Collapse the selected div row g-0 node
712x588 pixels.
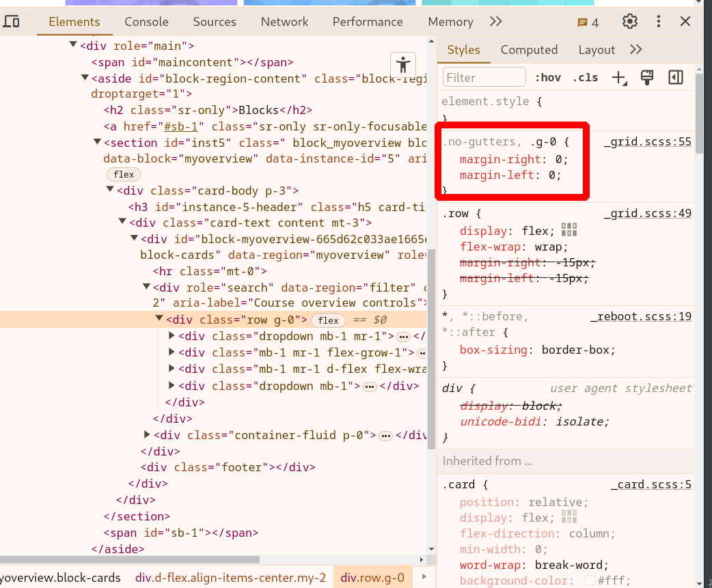coord(159,318)
